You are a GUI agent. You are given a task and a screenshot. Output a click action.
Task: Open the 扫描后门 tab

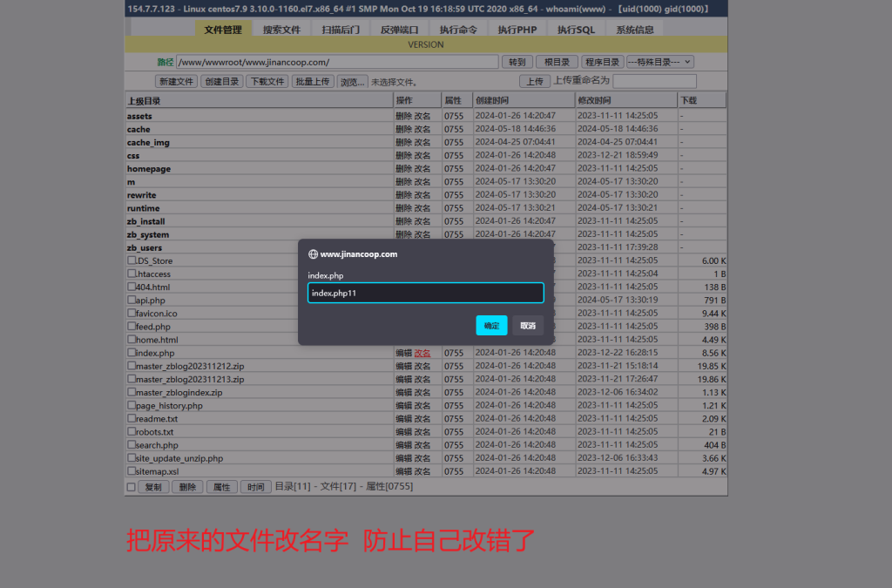pyautogui.click(x=340, y=30)
